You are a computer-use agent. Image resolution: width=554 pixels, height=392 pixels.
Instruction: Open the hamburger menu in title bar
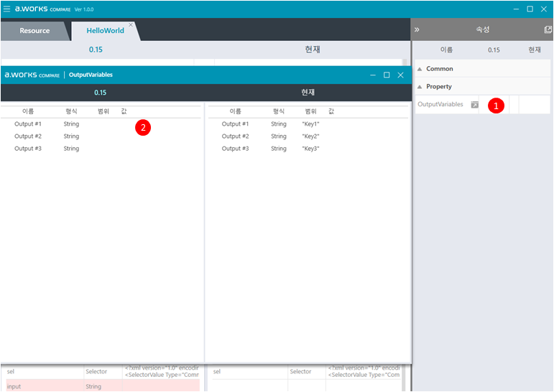(7, 9)
